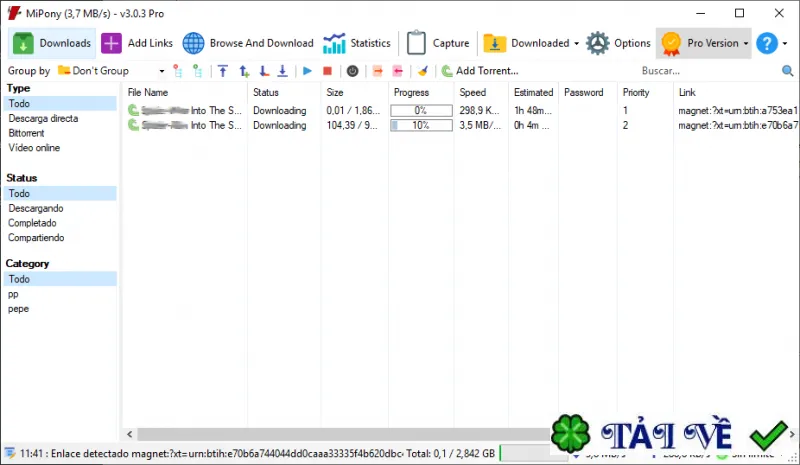Click the horizontal scrollbar track
This screenshot has width=800, height=465.
click(x=342, y=434)
